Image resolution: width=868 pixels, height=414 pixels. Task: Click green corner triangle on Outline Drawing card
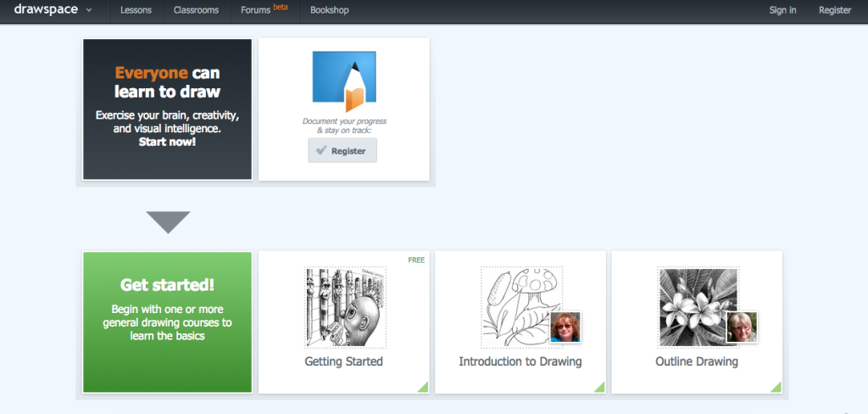776,388
